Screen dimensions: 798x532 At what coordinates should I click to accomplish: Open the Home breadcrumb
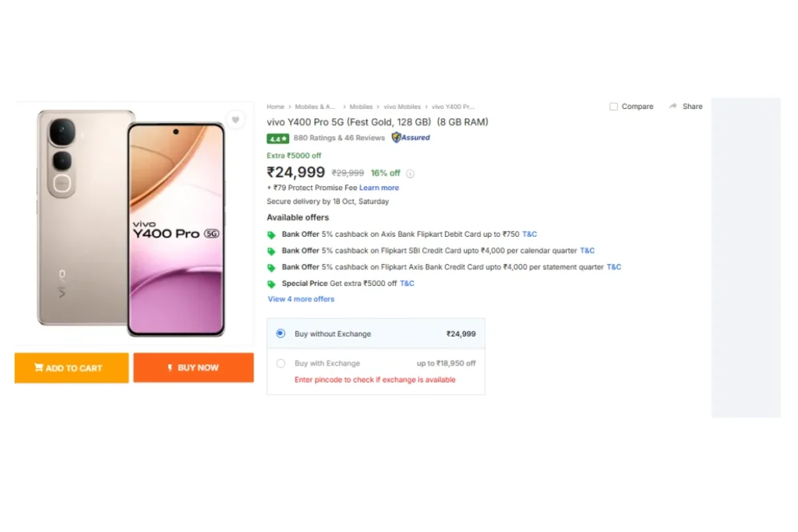click(275, 107)
